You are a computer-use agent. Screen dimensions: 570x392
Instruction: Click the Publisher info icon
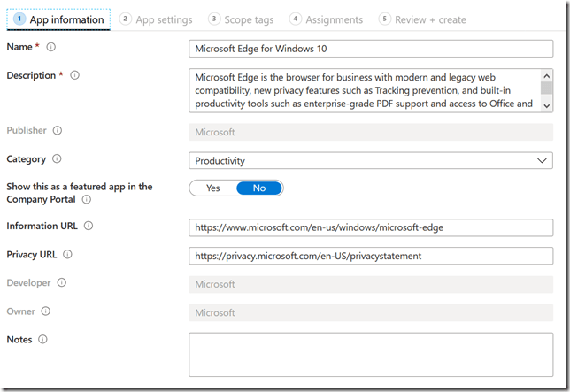click(58, 131)
